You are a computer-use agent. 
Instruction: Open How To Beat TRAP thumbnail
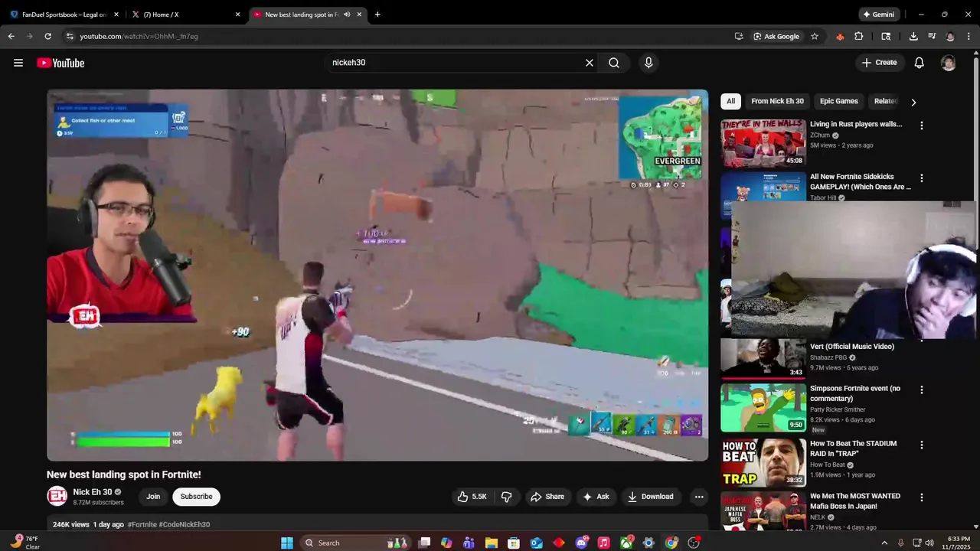(x=763, y=462)
